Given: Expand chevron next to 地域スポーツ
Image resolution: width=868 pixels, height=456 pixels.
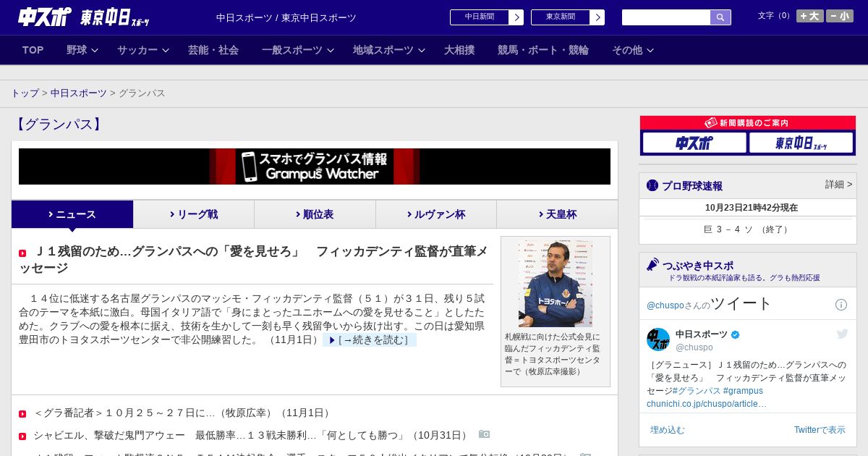Looking at the screenshot, I should pos(422,50).
